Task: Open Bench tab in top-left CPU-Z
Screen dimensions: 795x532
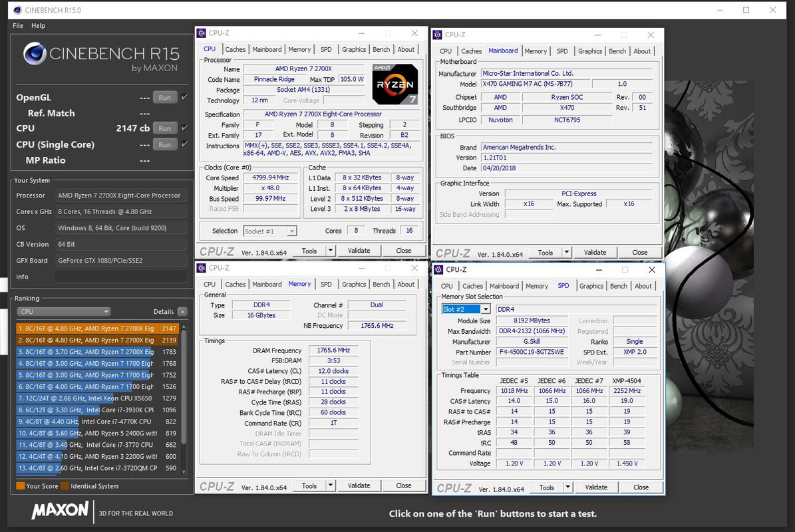Action: [x=381, y=49]
